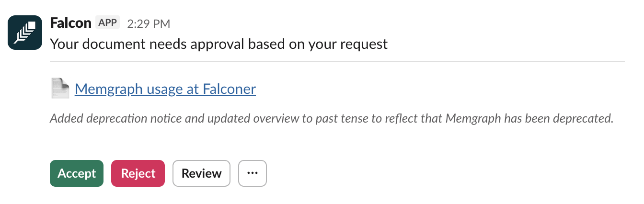Image resolution: width=644 pixels, height=204 pixels.
Task: Click the Review button
Action: click(x=201, y=173)
